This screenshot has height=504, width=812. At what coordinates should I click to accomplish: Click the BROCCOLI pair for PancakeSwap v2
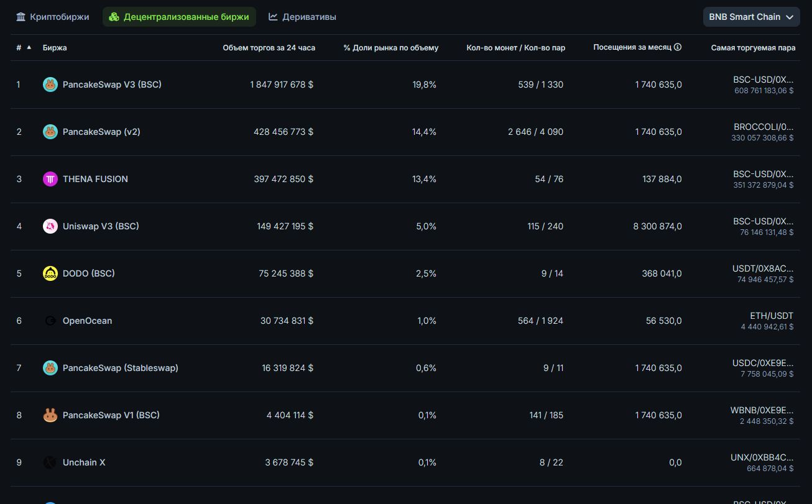[763, 127]
